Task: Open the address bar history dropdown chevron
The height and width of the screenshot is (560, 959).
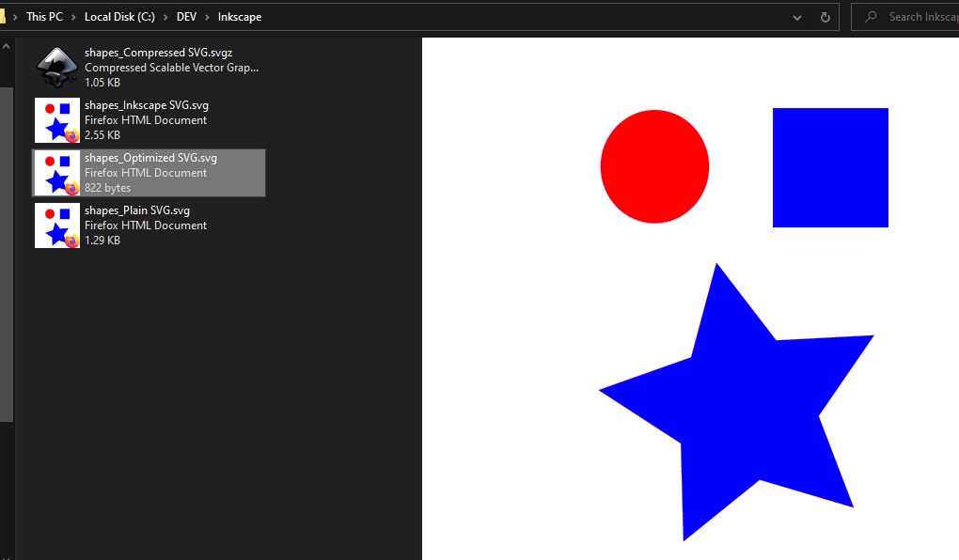Action: 797,16
